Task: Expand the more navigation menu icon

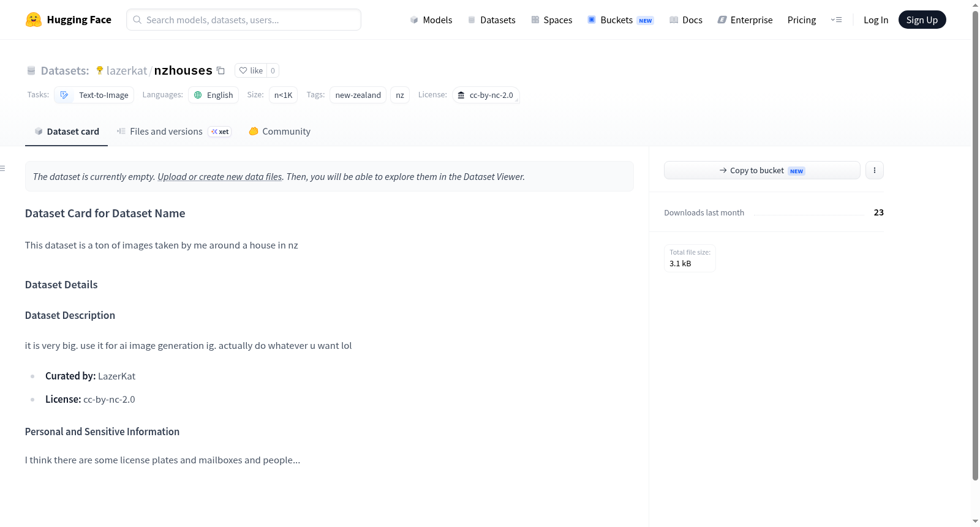Action: click(x=836, y=20)
